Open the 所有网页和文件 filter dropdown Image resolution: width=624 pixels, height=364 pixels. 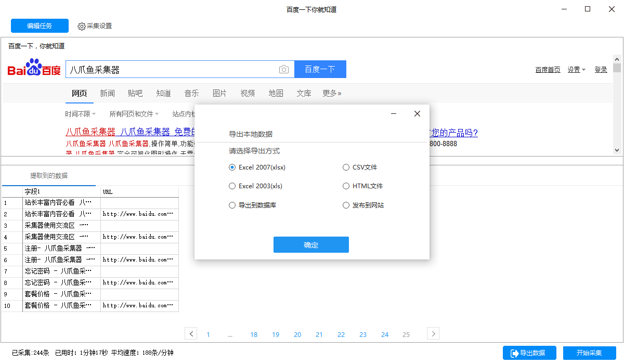[135, 114]
